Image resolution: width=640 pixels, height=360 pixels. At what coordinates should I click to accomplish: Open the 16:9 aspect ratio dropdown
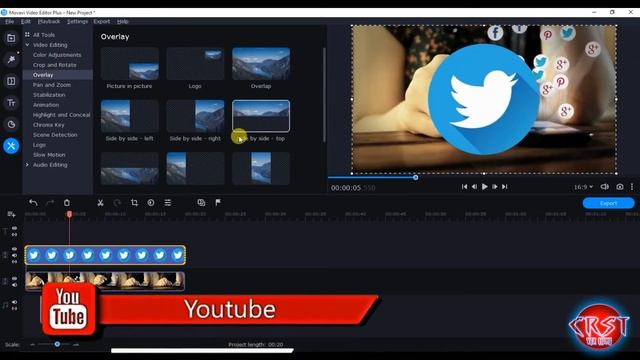583,187
